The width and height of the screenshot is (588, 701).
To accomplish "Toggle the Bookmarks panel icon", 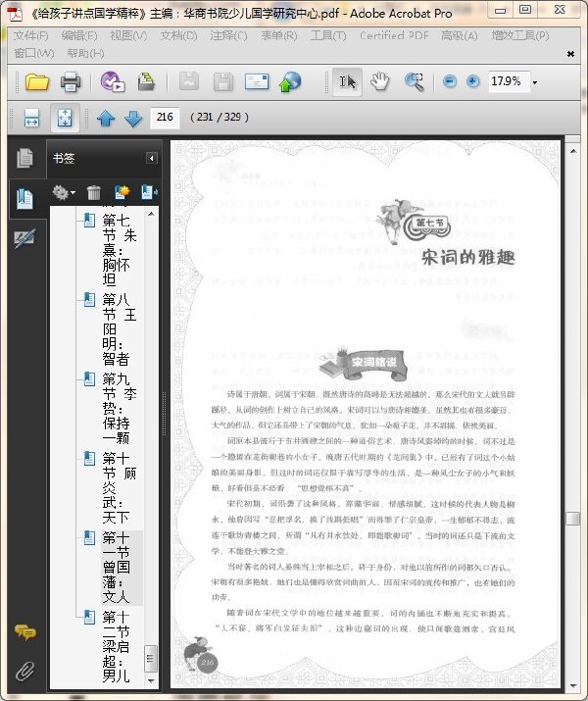I will click(24, 199).
